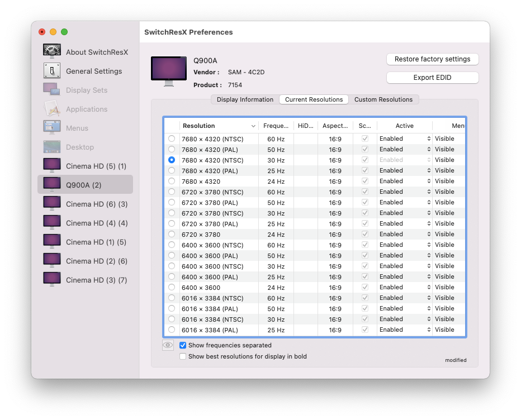
Task: Click Export EDID button
Action: point(432,78)
